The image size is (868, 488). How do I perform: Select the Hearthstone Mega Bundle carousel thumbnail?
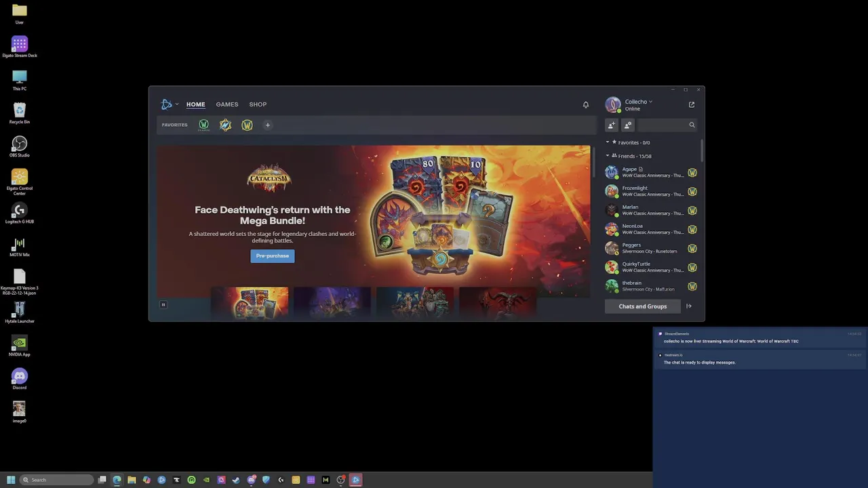point(250,303)
